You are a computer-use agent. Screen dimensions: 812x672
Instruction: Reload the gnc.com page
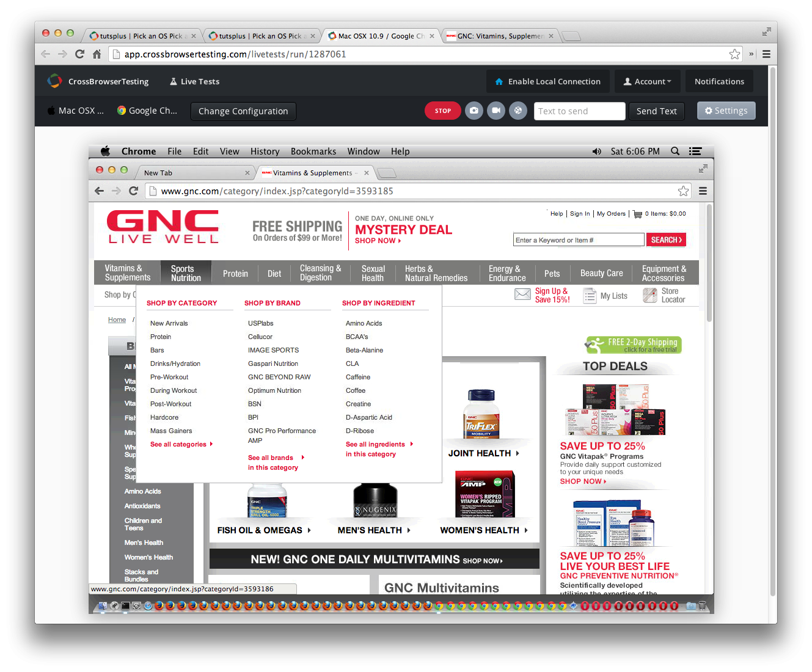coord(134,191)
